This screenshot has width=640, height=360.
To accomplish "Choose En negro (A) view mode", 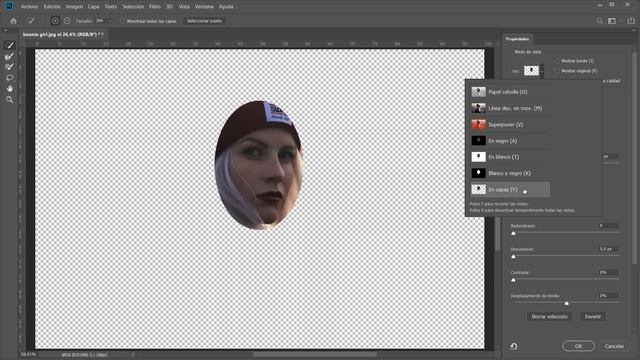I will click(509, 141).
